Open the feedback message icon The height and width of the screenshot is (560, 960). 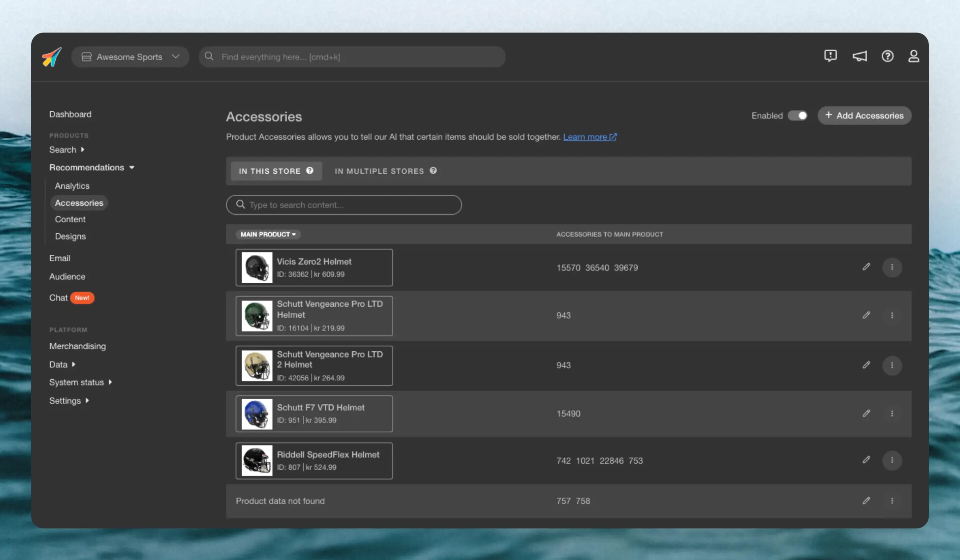click(x=830, y=56)
